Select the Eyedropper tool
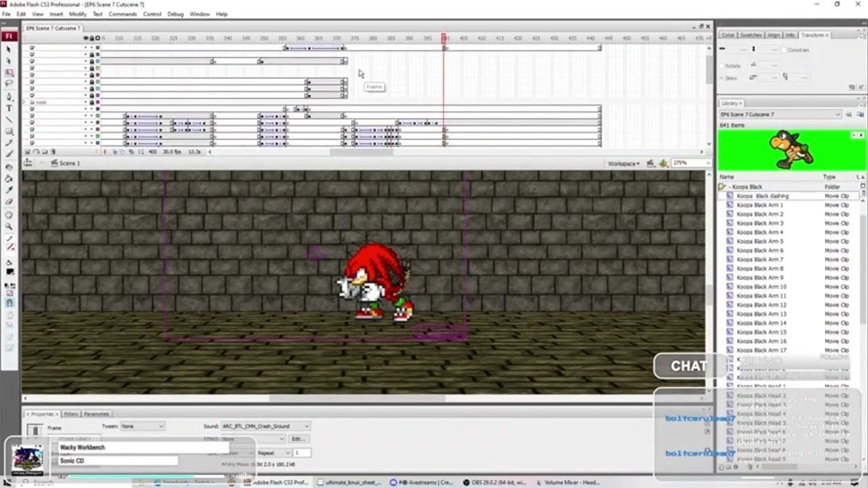This screenshot has width=868, height=488. (9, 190)
